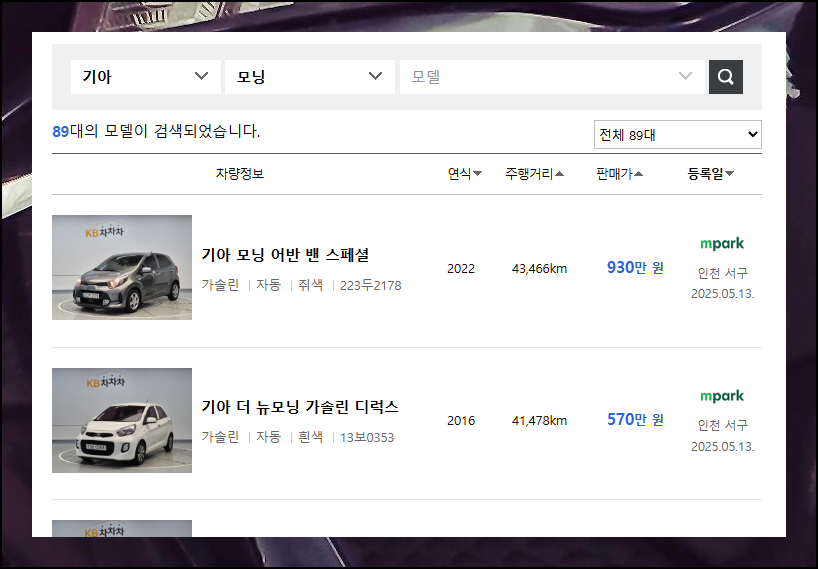
Task: Click 인천 서구 in 2022 car row
Action: [723, 273]
